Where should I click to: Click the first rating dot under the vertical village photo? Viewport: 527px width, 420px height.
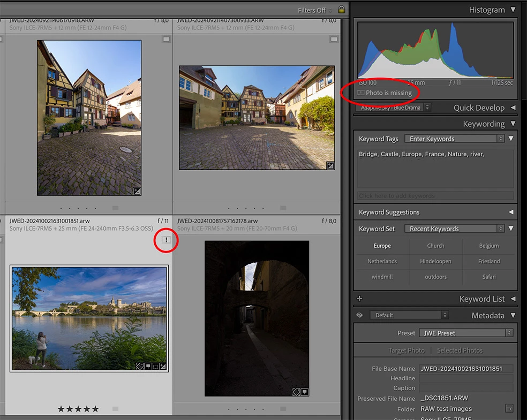tap(61, 208)
